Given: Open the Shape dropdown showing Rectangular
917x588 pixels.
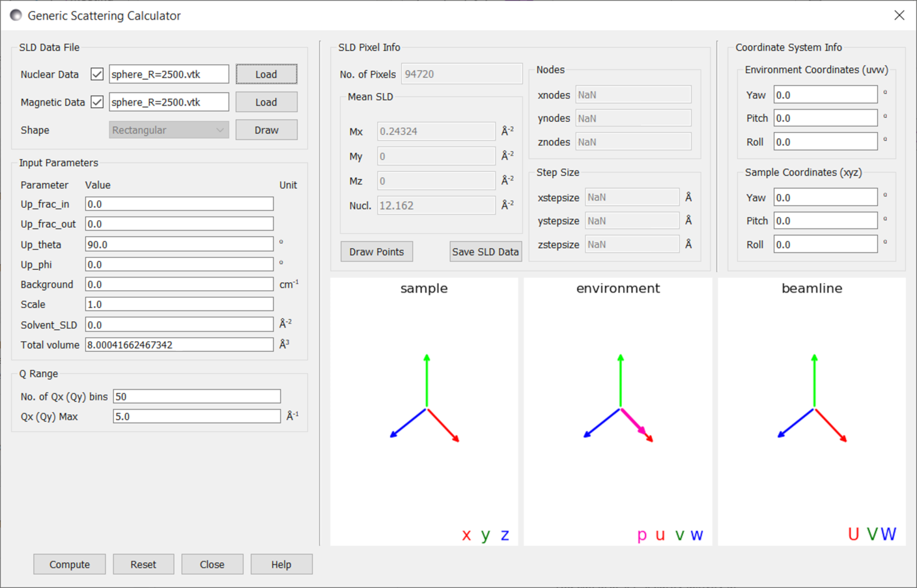Looking at the screenshot, I should click(169, 130).
